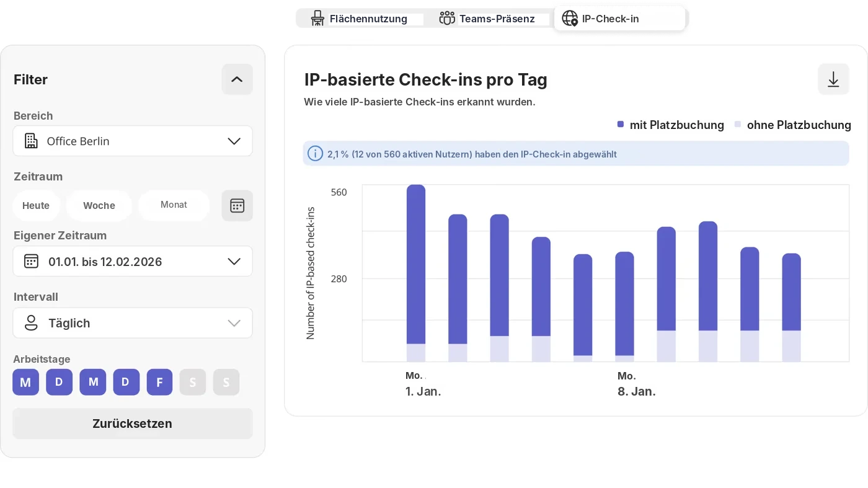Click the desk icon beside Flächennutzung

coord(317,19)
